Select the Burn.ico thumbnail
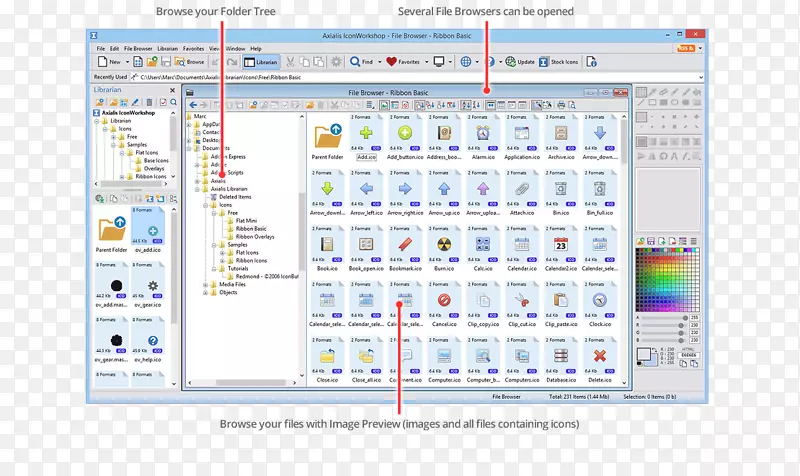 point(444,248)
